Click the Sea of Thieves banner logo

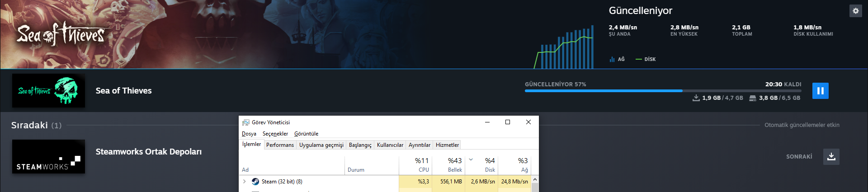[x=61, y=34]
